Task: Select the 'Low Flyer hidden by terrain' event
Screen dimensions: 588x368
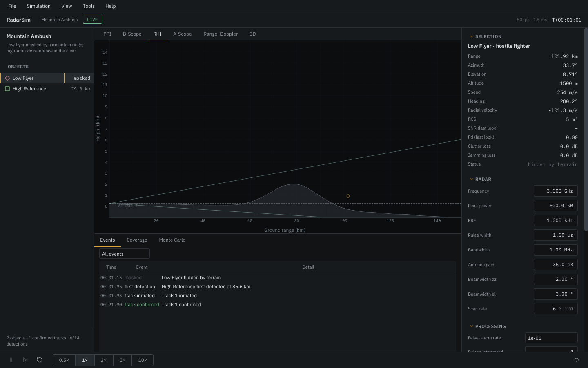Action: point(278,278)
